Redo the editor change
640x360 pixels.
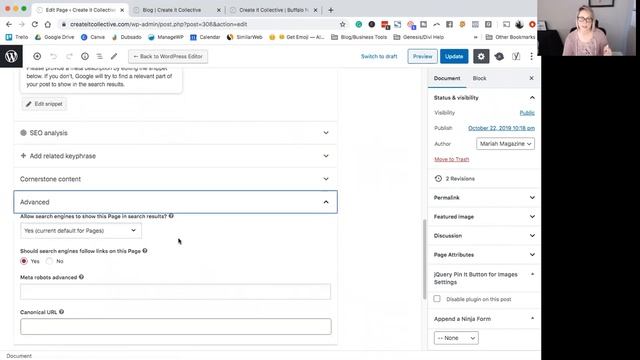point(69,56)
